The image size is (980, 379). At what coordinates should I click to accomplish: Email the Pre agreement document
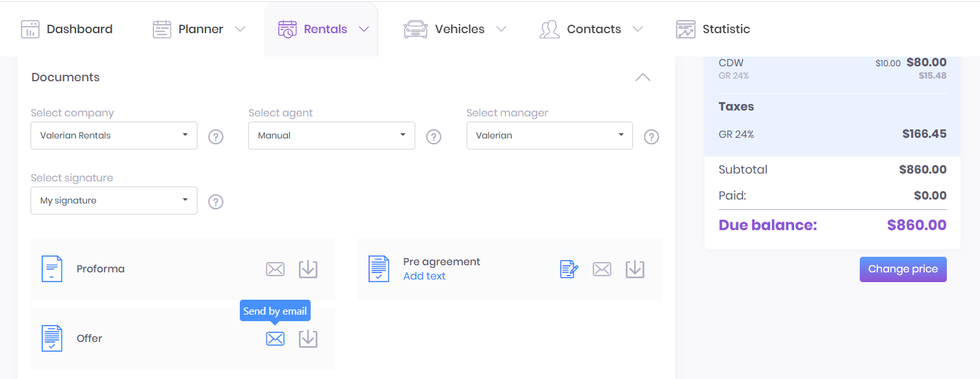coord(602,269)
